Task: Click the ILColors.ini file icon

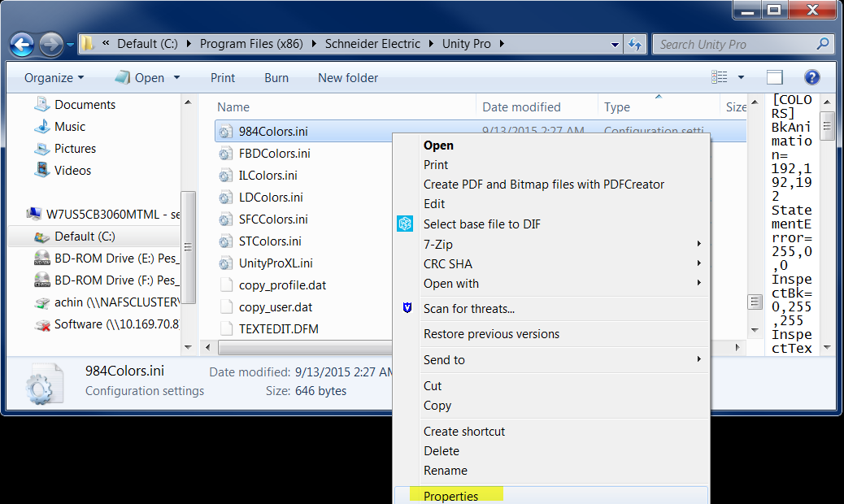Action: click(225, 176)
